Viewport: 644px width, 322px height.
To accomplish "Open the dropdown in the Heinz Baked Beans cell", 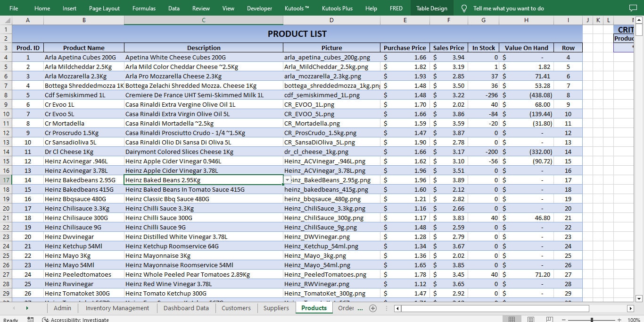I will (x=287, y=180).
